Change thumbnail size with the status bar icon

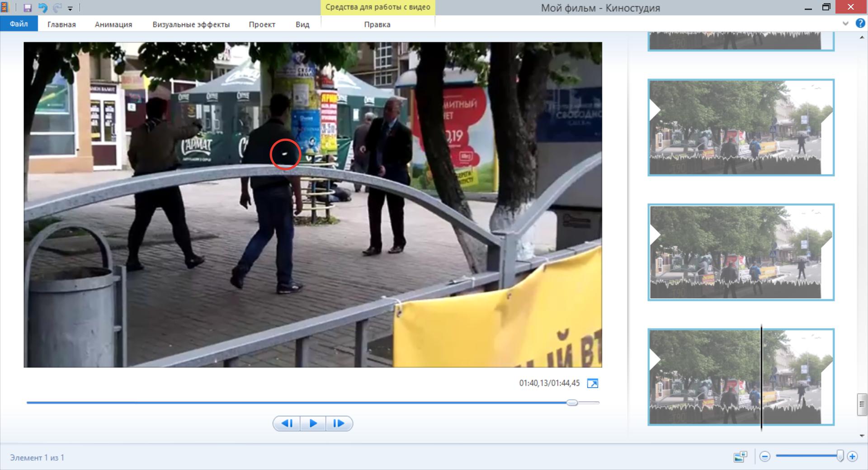pyautogui.click(x=740, y=456)
